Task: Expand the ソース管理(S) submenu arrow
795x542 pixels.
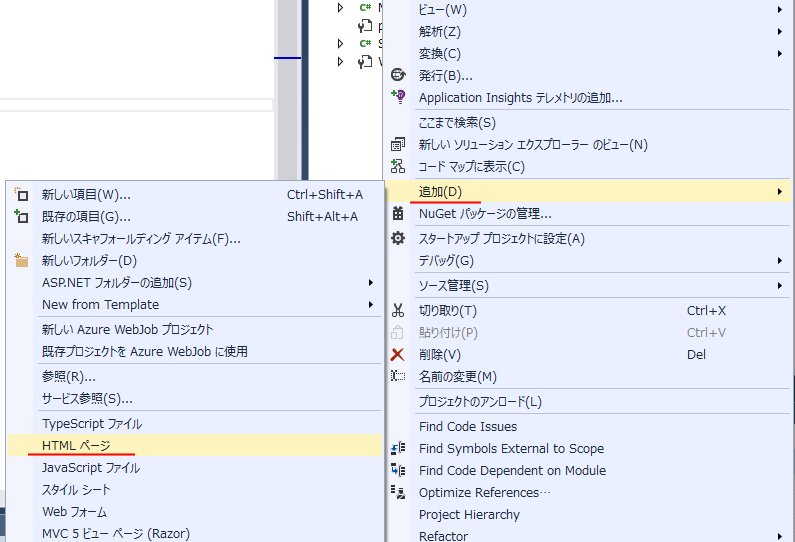Action: [x=780, y=285]
